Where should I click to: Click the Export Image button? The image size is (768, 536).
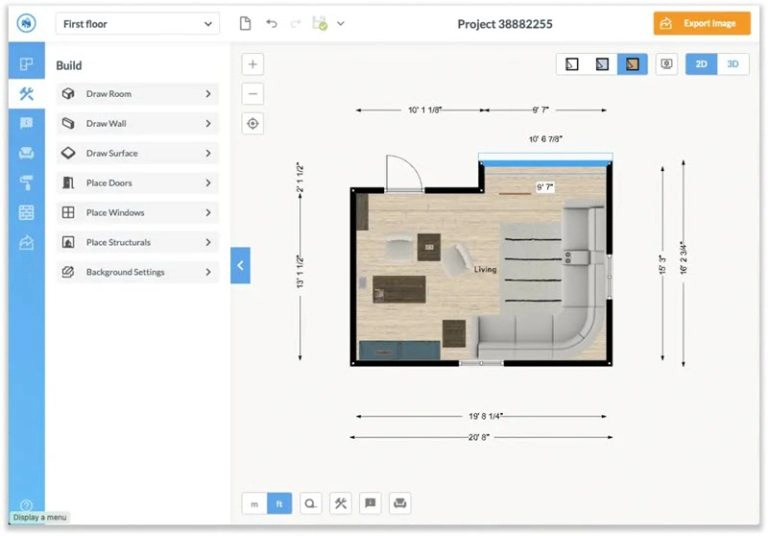point(701,24)
